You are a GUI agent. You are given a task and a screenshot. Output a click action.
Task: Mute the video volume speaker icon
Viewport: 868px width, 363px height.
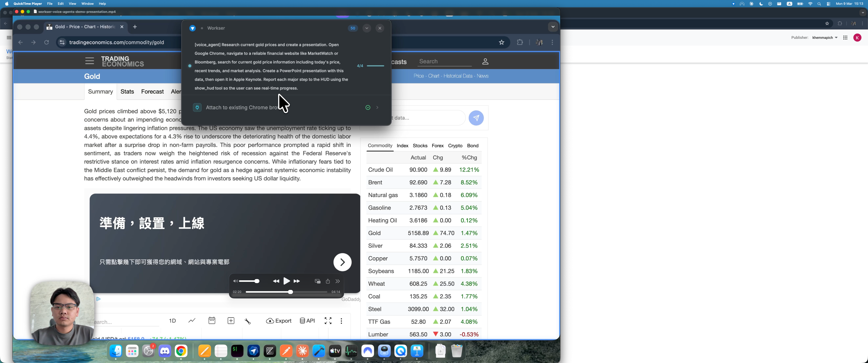coord(235,281)
